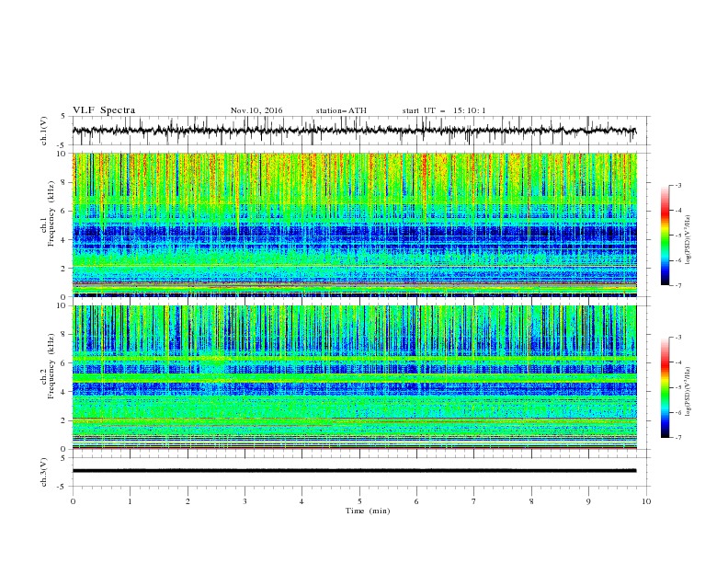
Task: Click the "5" tick on ch.3(V) axis
Action: tap(63, 458)
